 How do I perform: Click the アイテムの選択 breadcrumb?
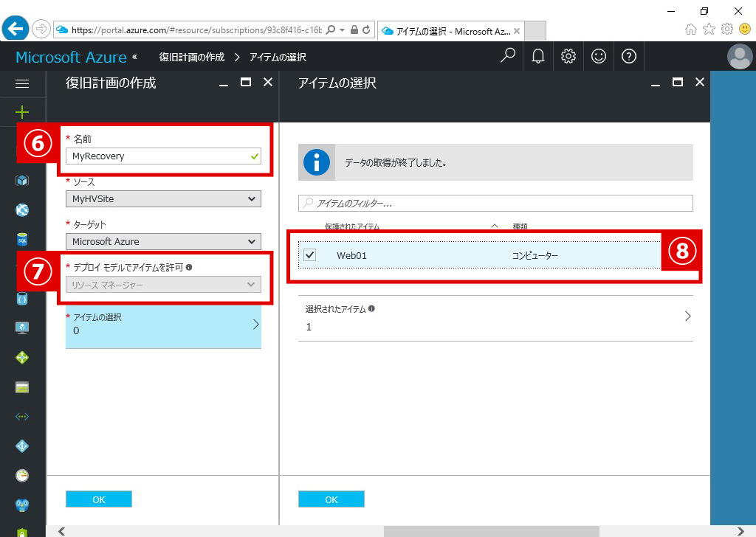tap(278, 58)
